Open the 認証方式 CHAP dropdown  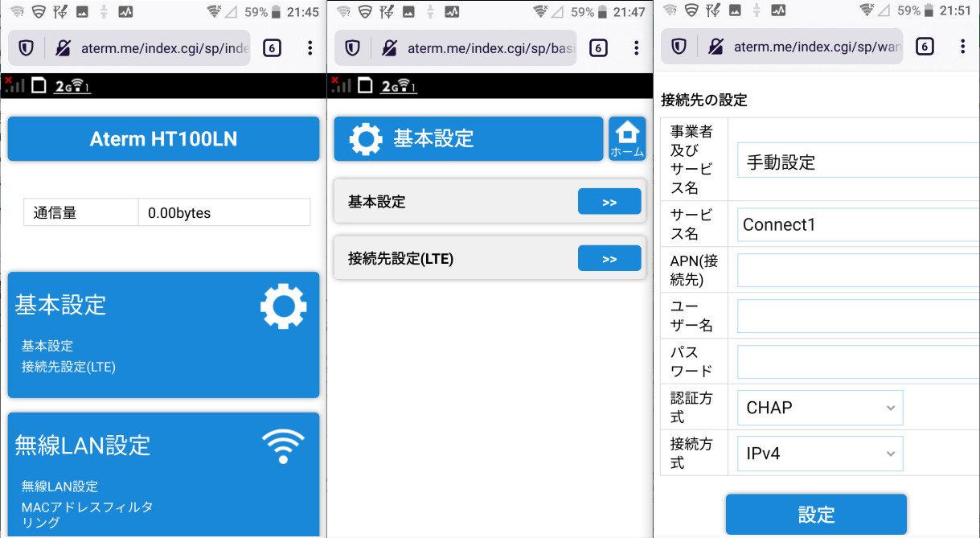[x=819, y=408]
